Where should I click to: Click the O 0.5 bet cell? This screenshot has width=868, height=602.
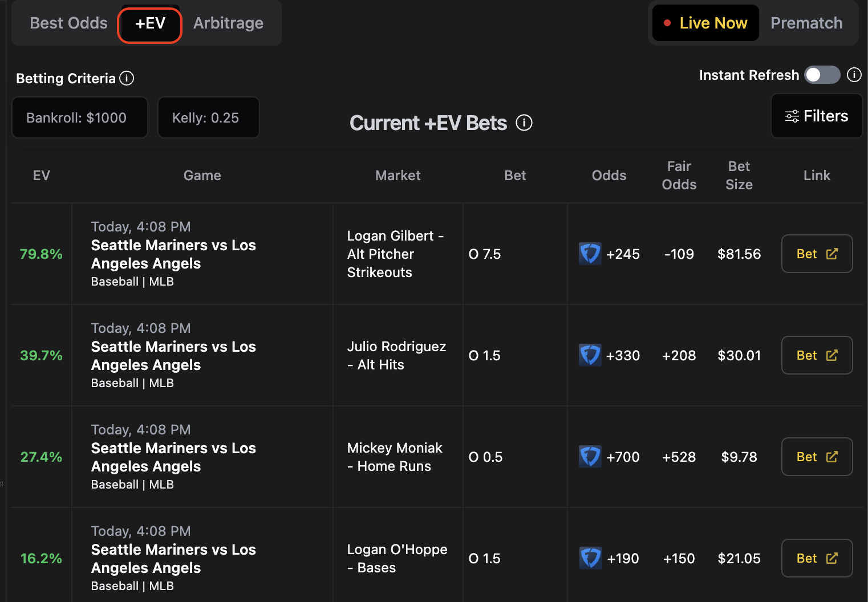pyautogui.click(x=485, y=457)
